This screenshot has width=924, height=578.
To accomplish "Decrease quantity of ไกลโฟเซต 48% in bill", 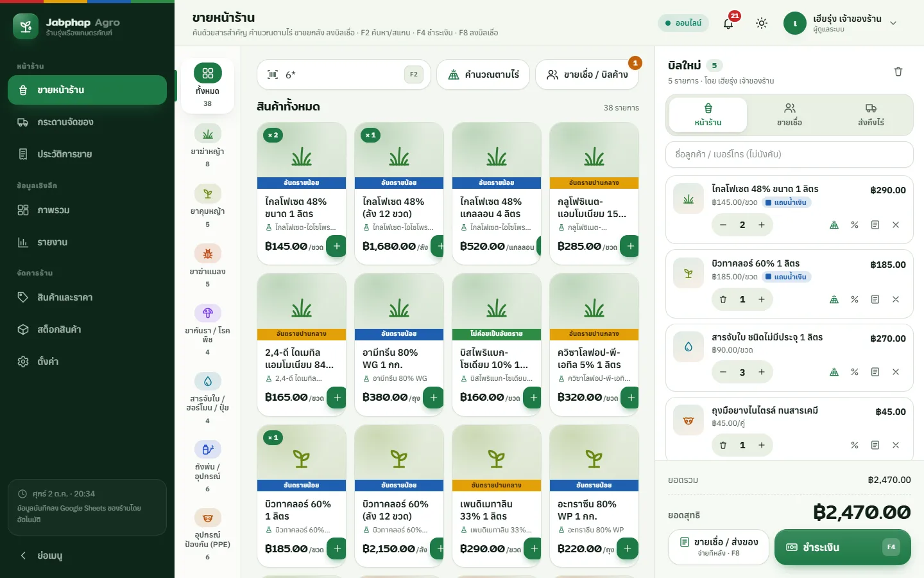I will (x=723, y=225).
